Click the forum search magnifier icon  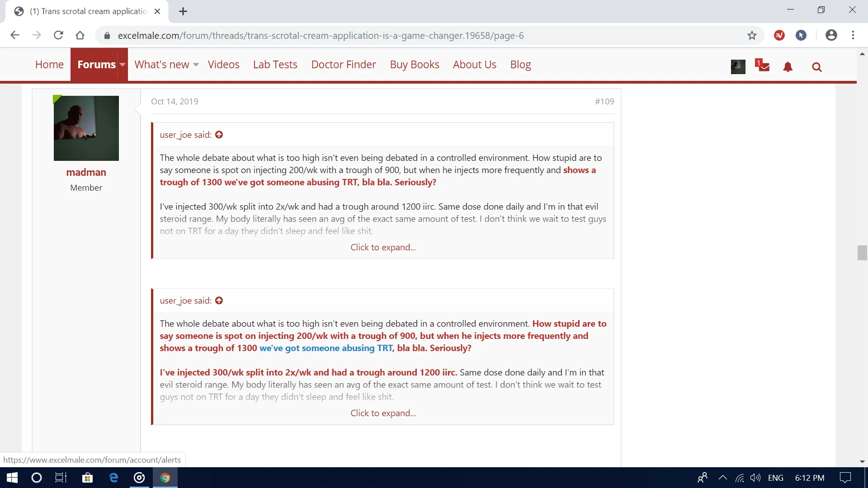pyautogui.click(x=816, y=67)
